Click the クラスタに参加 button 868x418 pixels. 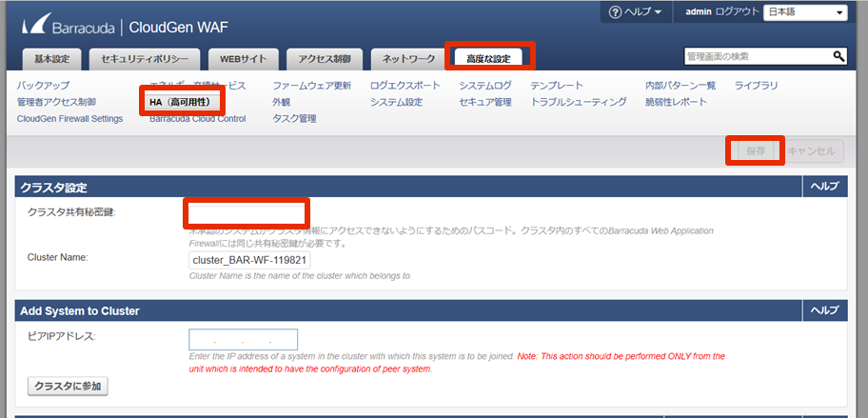(68, 387)
